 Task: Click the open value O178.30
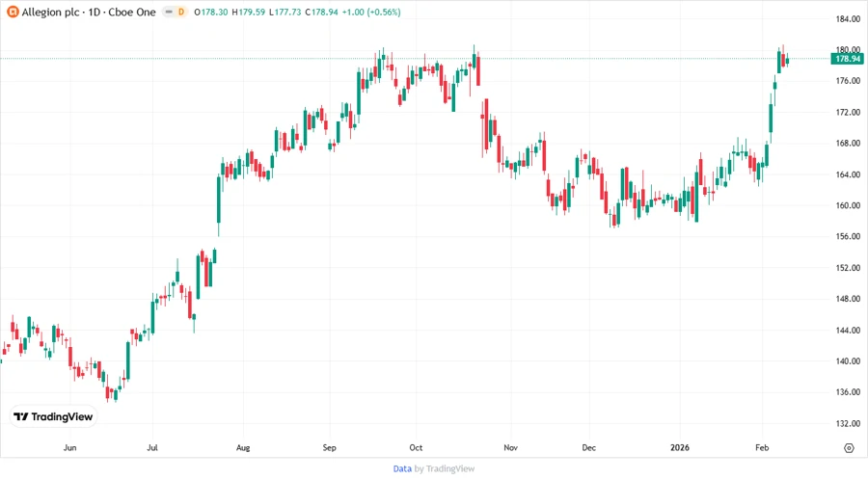211,12
